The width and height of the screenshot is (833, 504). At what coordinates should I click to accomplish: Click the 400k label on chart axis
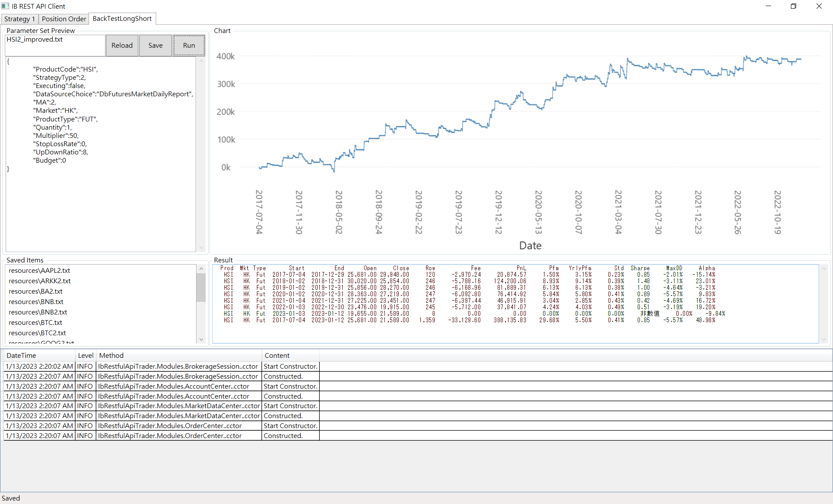(x=226, y=56)
